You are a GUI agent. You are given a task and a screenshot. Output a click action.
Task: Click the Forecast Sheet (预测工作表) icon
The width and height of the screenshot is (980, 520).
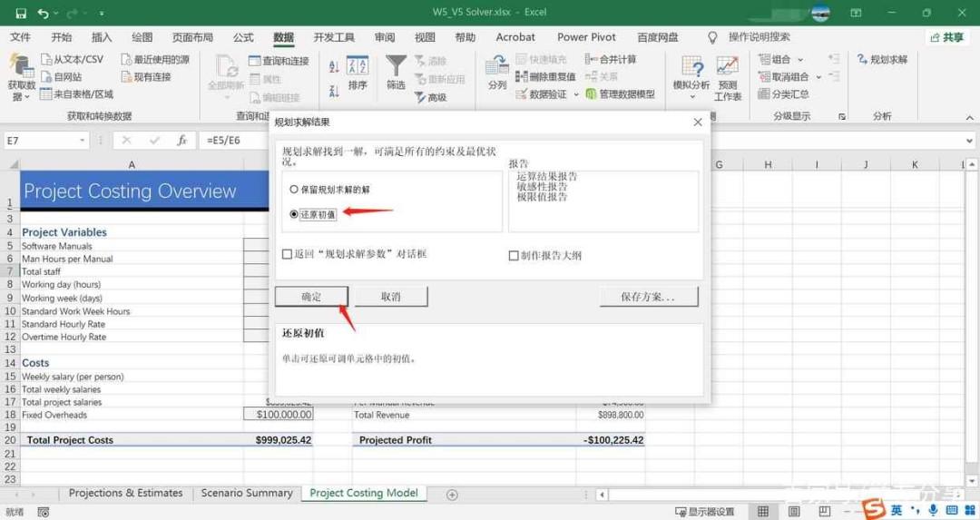click(728, 78)
